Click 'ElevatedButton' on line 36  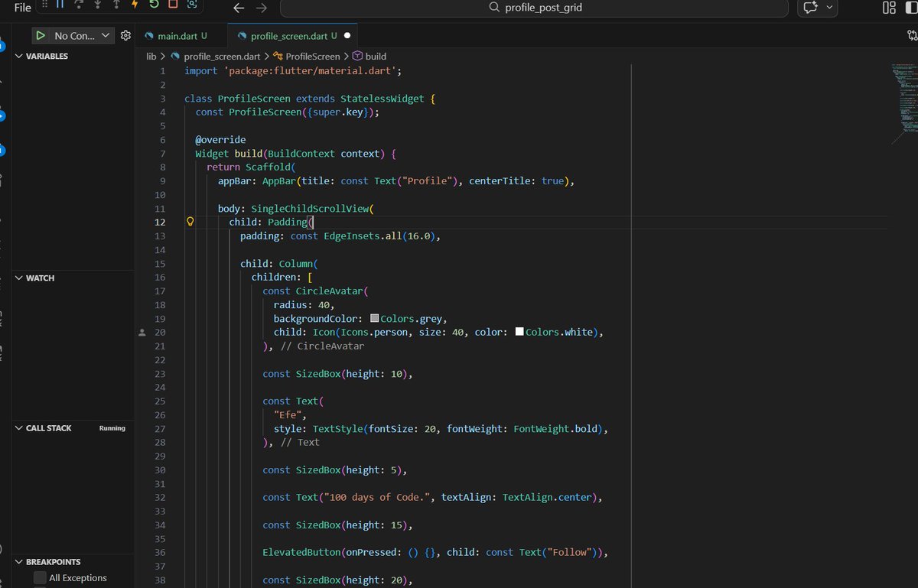301,553
